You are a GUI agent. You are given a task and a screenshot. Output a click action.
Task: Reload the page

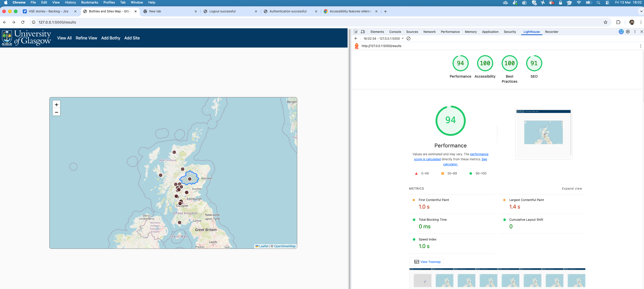pos(23,22)
